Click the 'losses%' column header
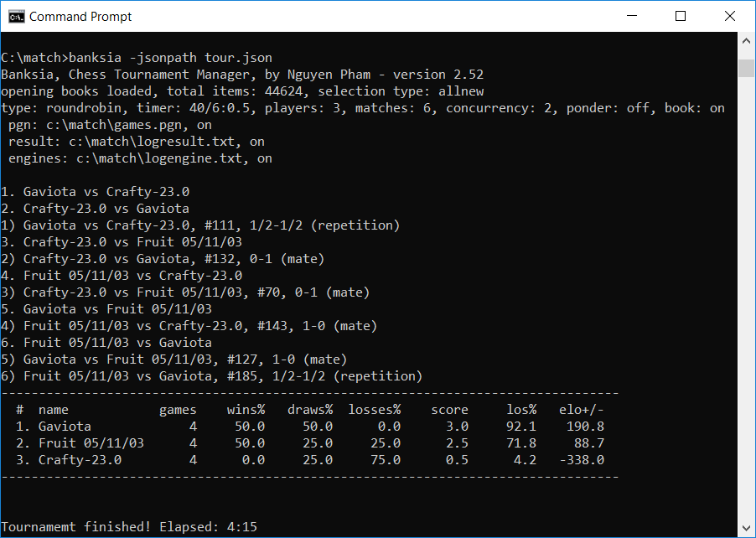Screen dimensions: 756x538 pos(374,411)
